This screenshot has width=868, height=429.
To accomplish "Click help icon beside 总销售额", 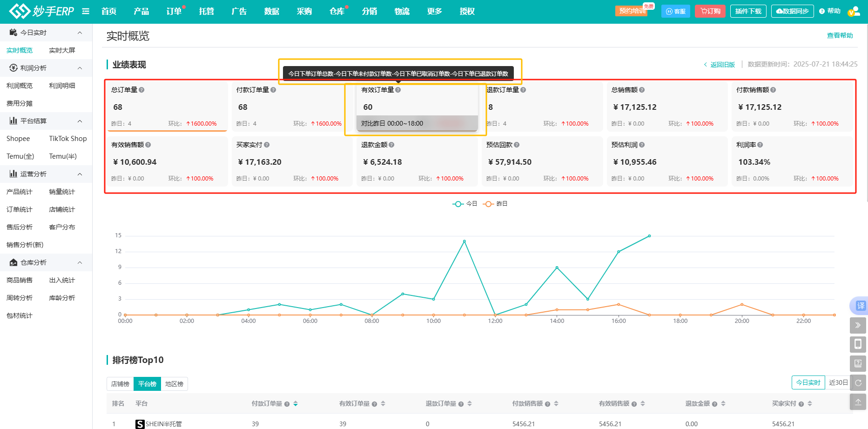I will click(x=642, y=90).
